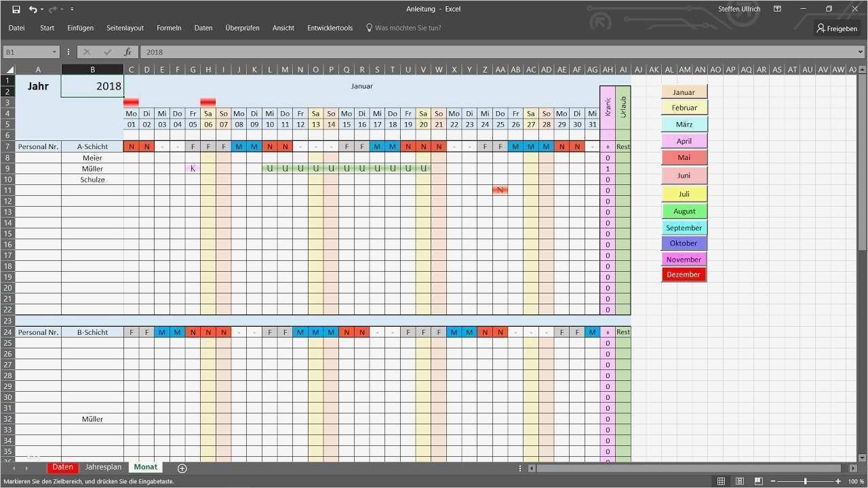Click the Select All corner triangle
Image resolution: width=868 pixels, height=488 pixels.
pyautogui.click(x=9, y=69)
